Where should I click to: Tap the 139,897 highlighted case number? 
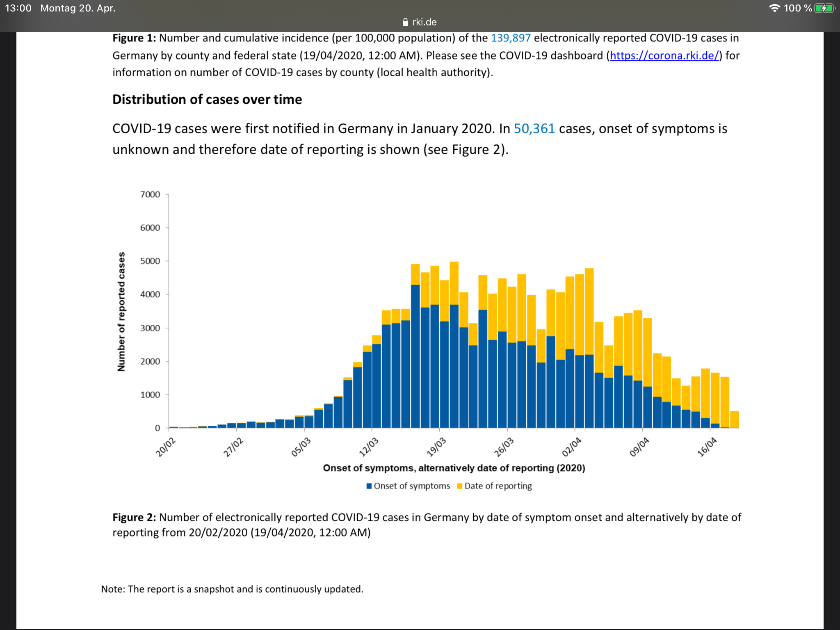[511, 38]
